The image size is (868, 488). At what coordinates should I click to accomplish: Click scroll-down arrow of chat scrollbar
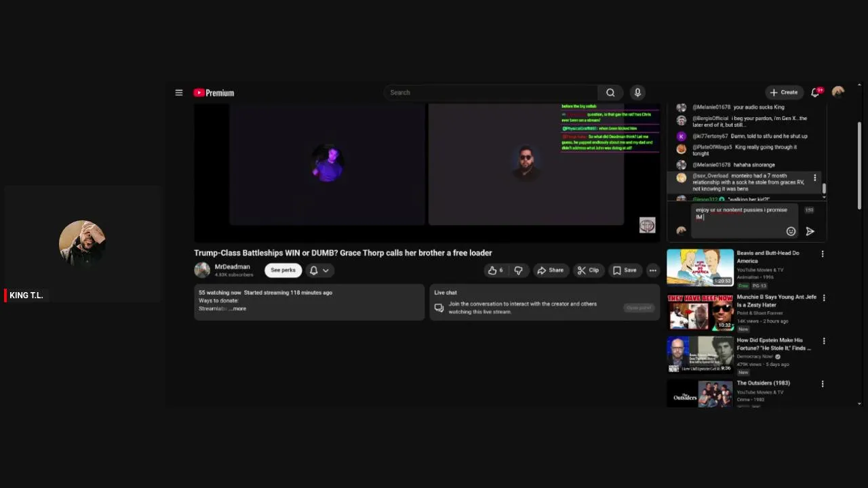(x=824, y=198)
